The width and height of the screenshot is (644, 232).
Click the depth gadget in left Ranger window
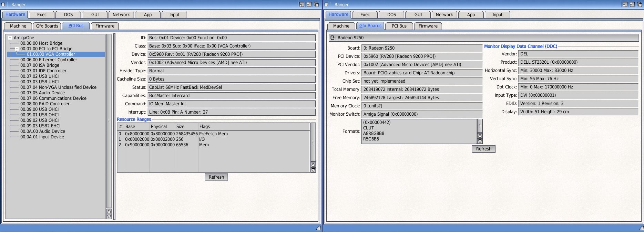click(316, 4)
